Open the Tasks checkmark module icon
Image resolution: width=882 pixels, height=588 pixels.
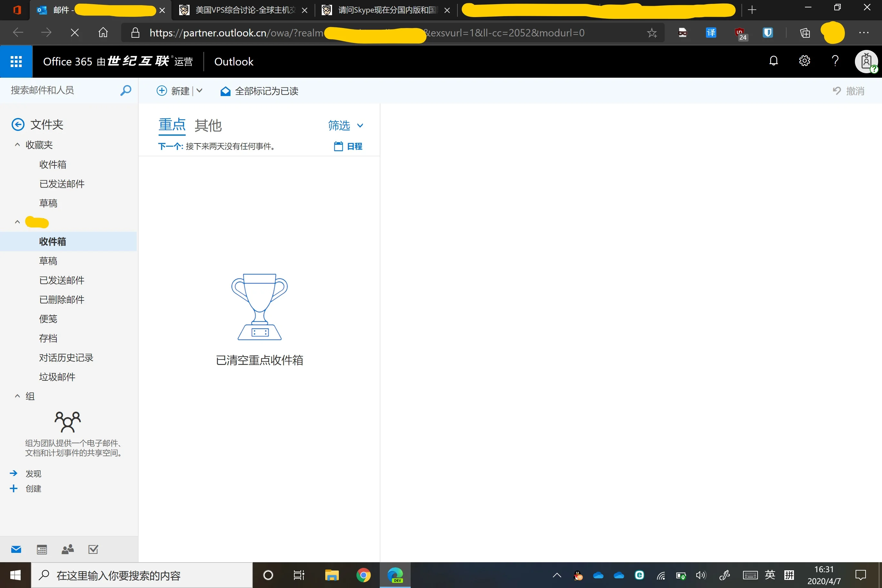click(93, 549)
